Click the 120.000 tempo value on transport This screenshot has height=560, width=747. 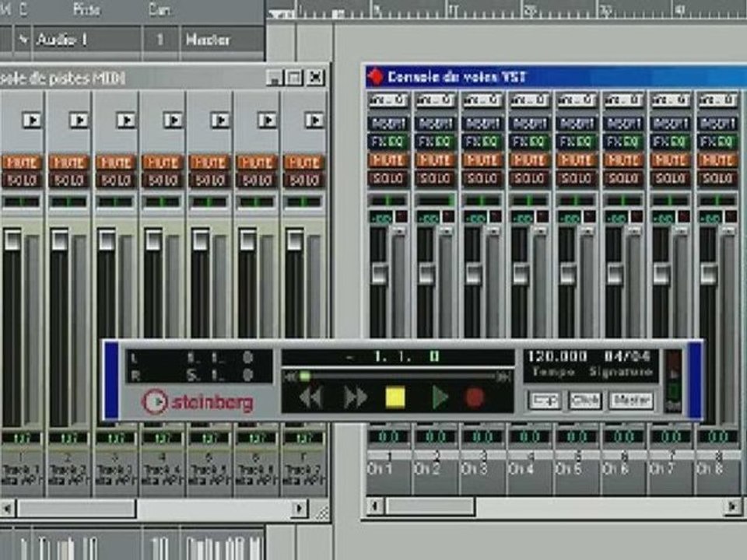pos(557,356)
